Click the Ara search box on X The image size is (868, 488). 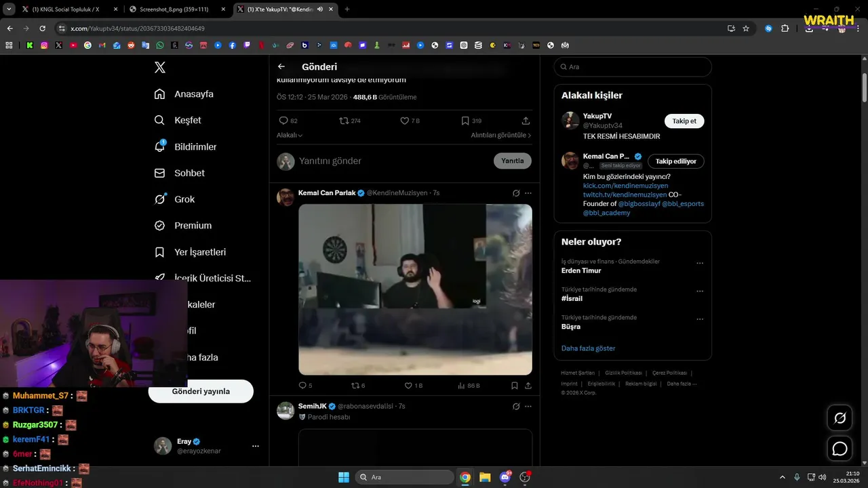tap(633, 66)
